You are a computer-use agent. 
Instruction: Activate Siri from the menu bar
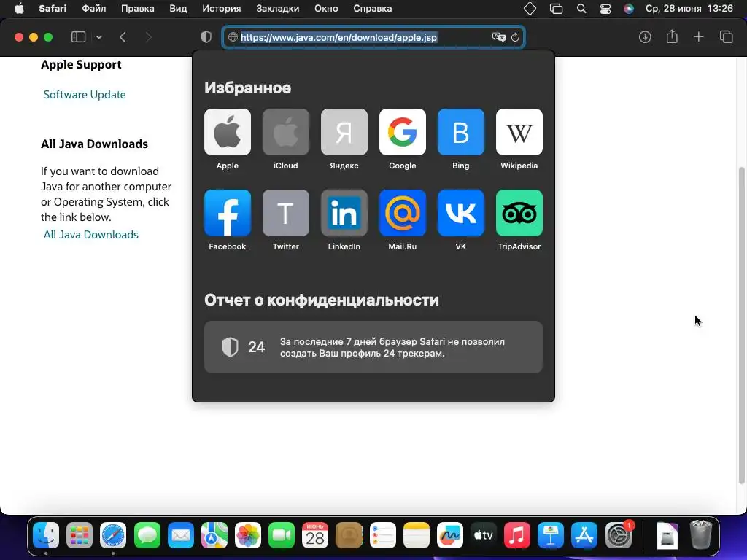(629, 9)
